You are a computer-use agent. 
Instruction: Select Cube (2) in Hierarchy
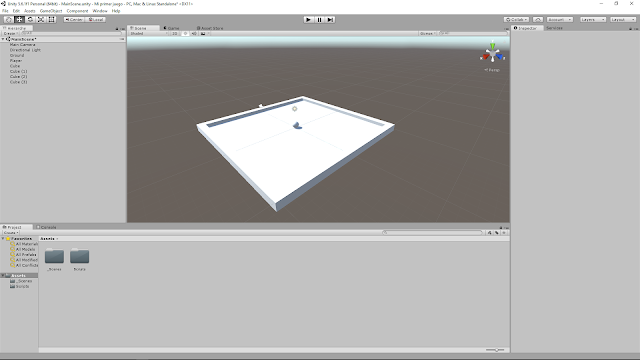18,76
